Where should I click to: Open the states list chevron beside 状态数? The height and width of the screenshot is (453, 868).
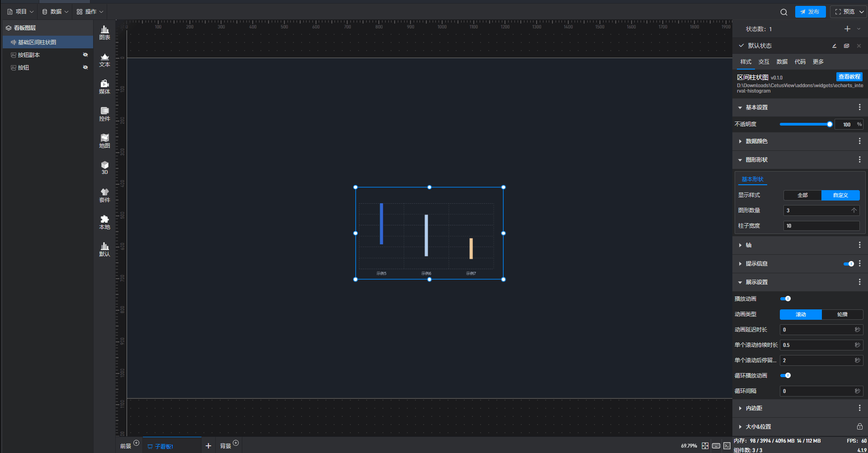(859, 29)
